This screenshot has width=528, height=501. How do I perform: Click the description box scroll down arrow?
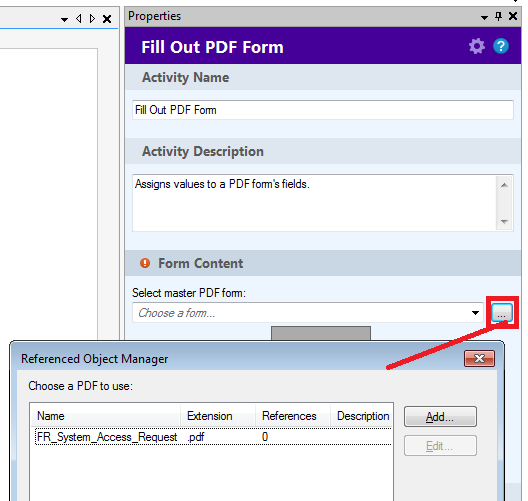click(x=504, y=222)
